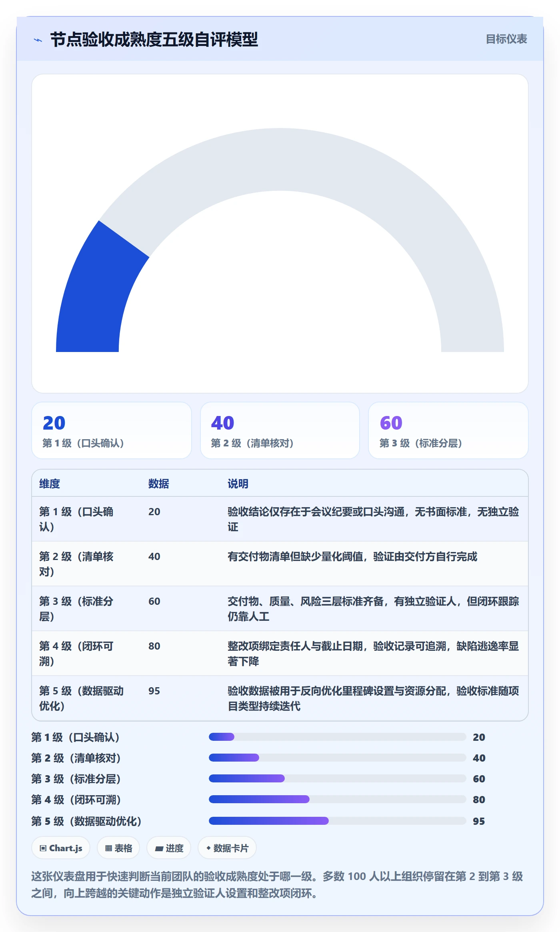560x932 pixels.
Task: Click the 第 2 级 progress bar
Action: 337,758
